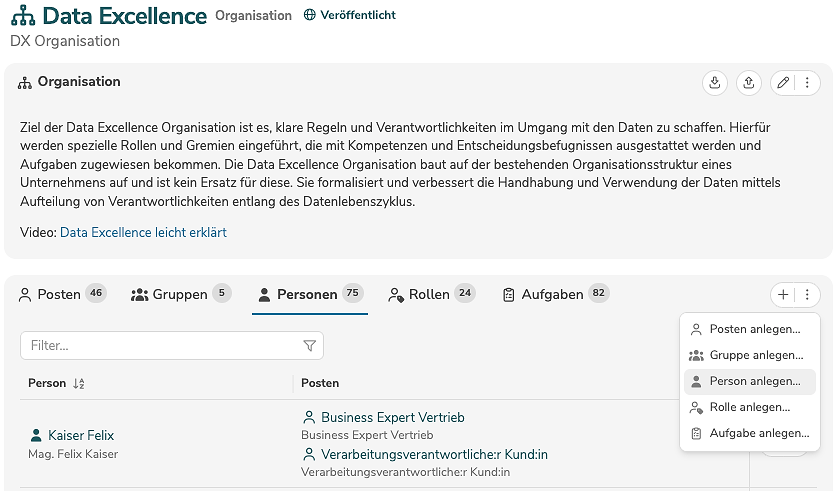Click the 82 count badge on Aufgaben
This screenshot has width=838, height=491.
point(599,293)
